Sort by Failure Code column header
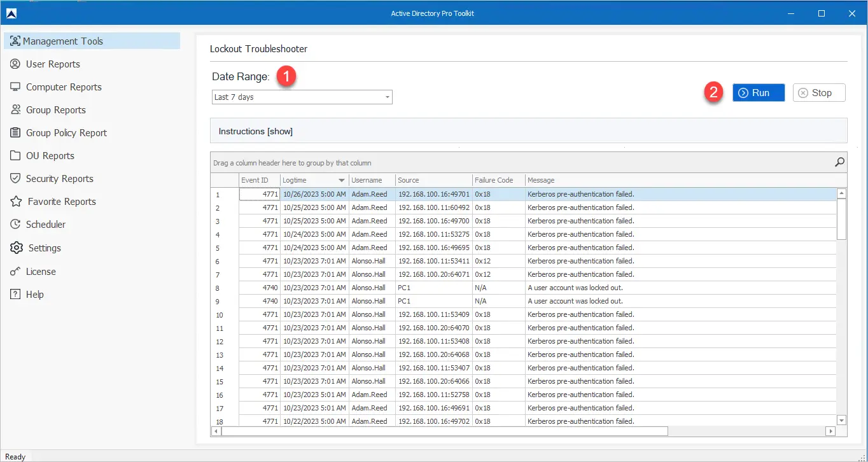Viewport: 868px width, 462px height. coord(498,180)
